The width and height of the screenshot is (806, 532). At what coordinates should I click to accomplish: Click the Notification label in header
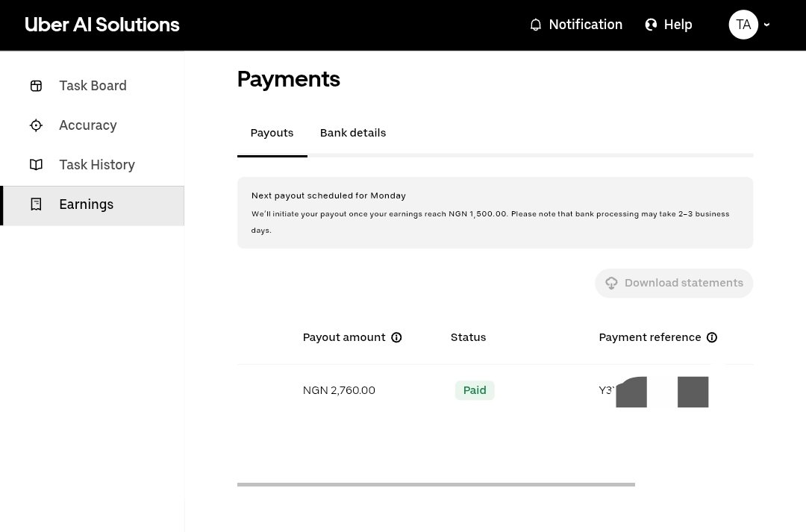click(586, 25)
